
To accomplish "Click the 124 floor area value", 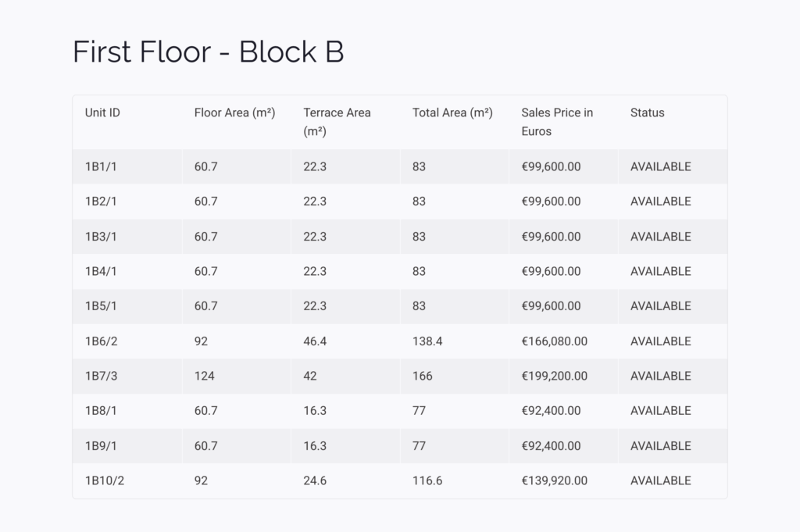I will coord(204,376).
